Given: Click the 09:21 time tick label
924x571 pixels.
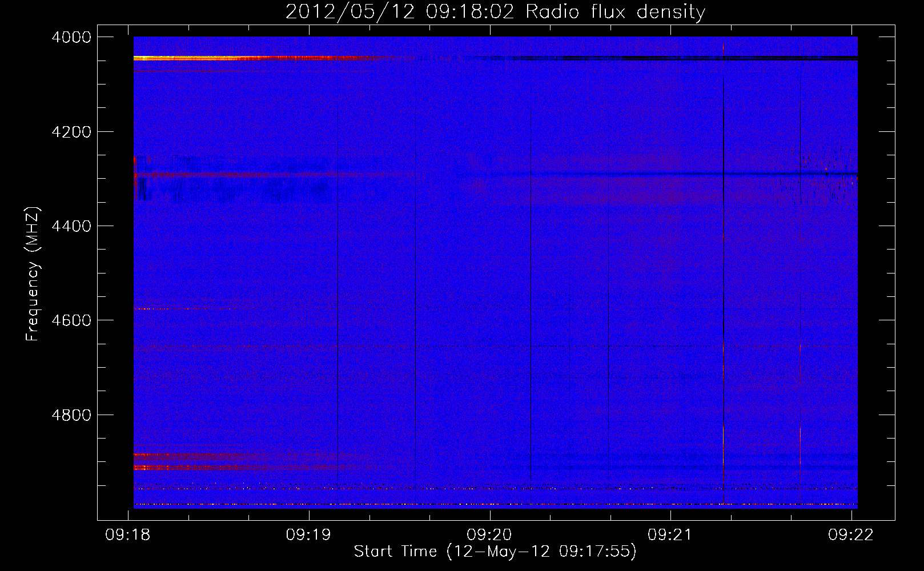Looking at the screenshot, I should coord(670,534).
